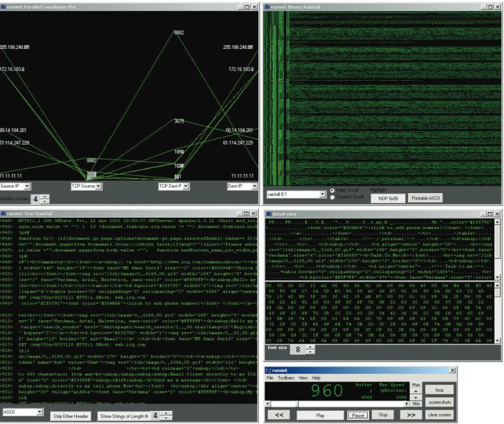This screenshot has width=504, height=424.
Task: Click the Parallel Coordinate Plot window icon
Action: click(x=3, y=7)
